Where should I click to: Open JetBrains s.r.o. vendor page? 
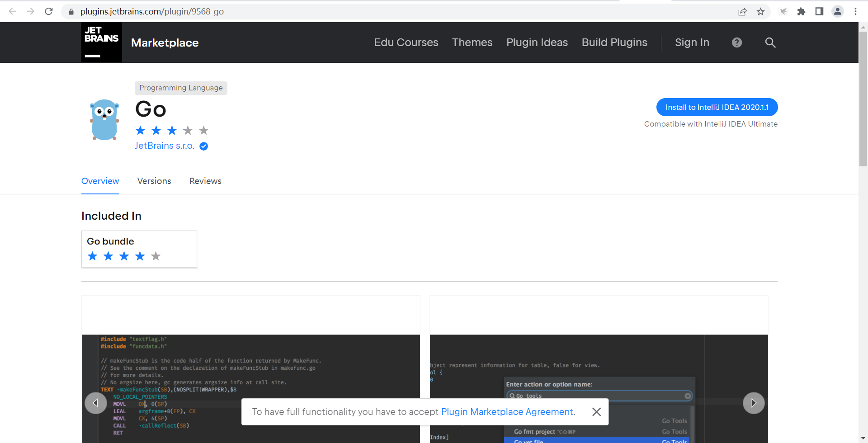coord(165,146)
